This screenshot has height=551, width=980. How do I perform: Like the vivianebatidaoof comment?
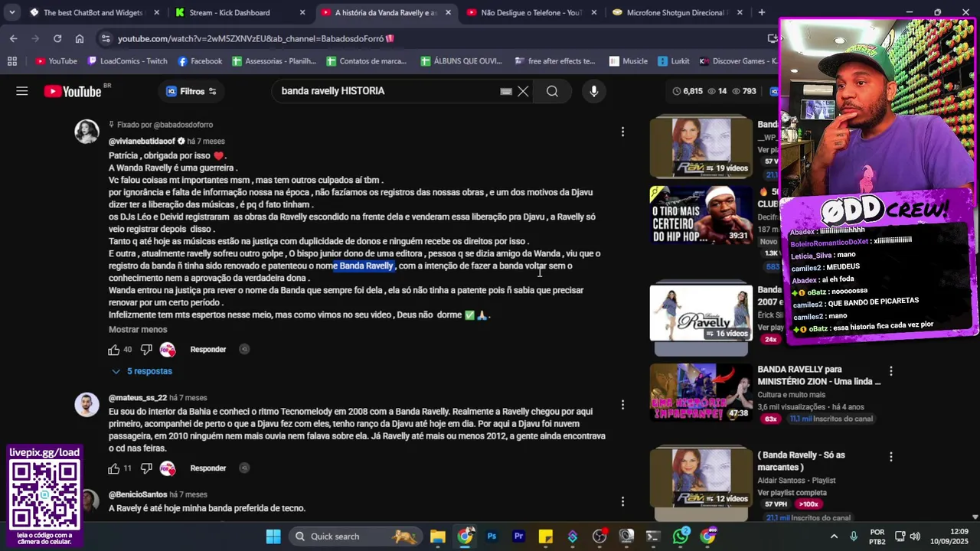click(114, 350)
